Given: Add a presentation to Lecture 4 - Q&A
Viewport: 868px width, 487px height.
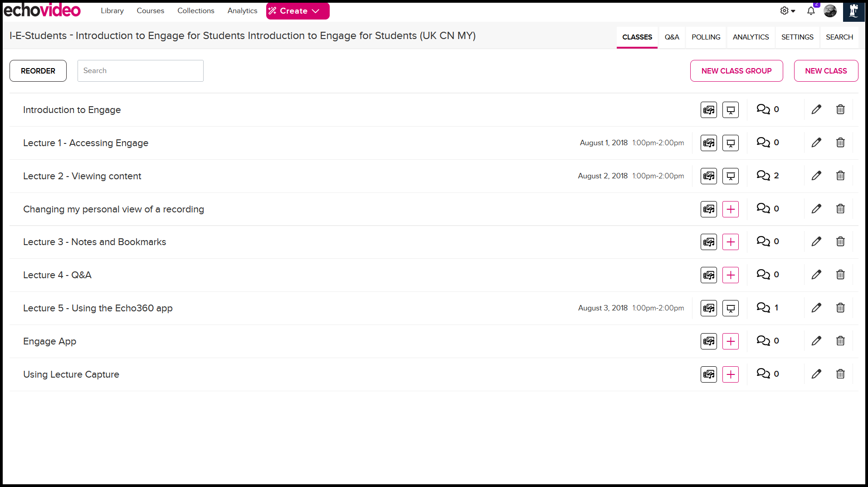Looking at the screenshot, I should coord(730,275).
